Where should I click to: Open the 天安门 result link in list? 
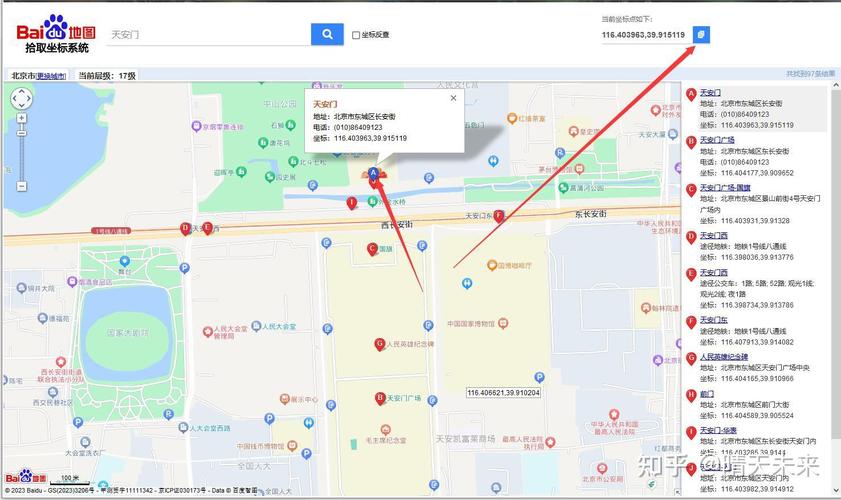tap(710, 93)
